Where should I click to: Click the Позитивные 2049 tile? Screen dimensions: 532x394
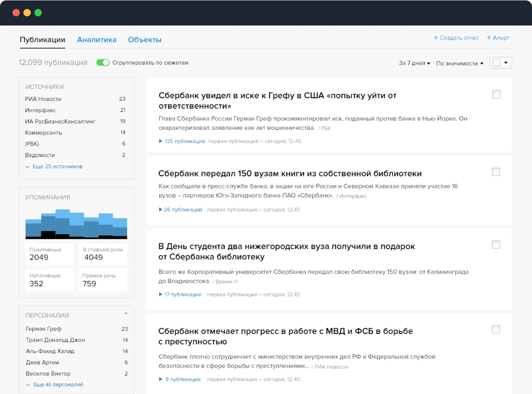tap(50, 254)
